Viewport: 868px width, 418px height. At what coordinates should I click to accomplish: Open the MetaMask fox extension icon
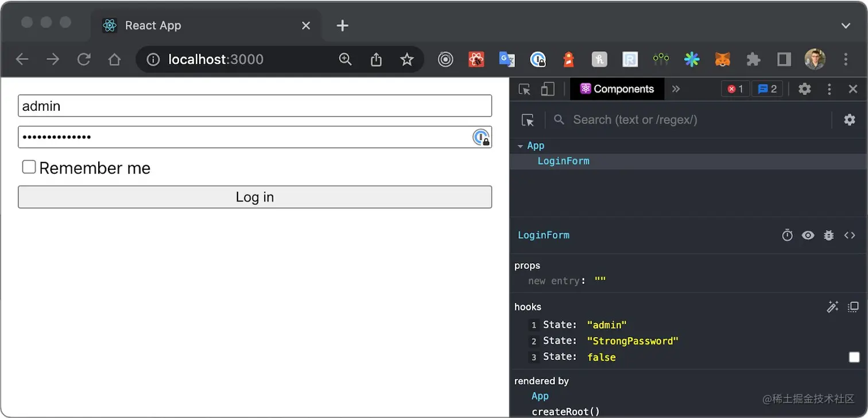point(722,59)
